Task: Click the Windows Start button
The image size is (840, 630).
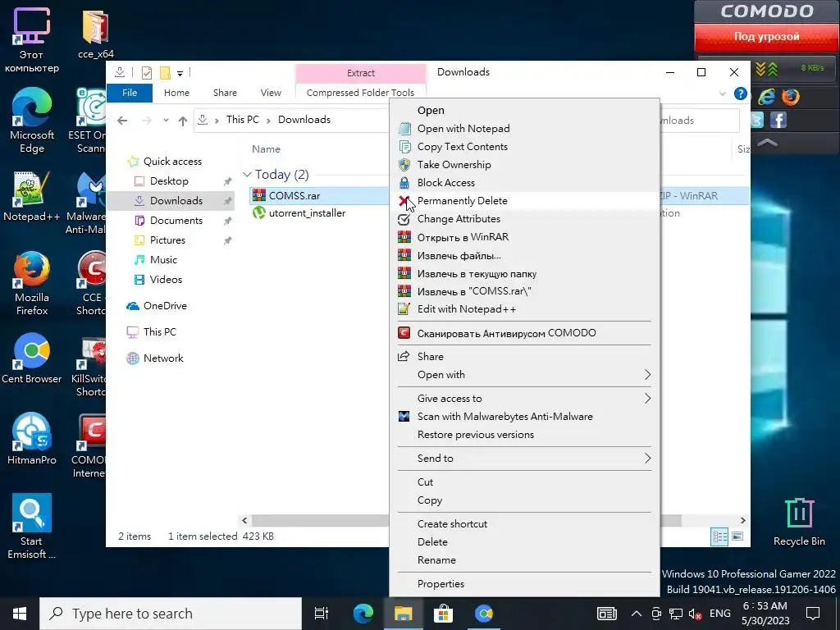Action: tap(20, 614)
